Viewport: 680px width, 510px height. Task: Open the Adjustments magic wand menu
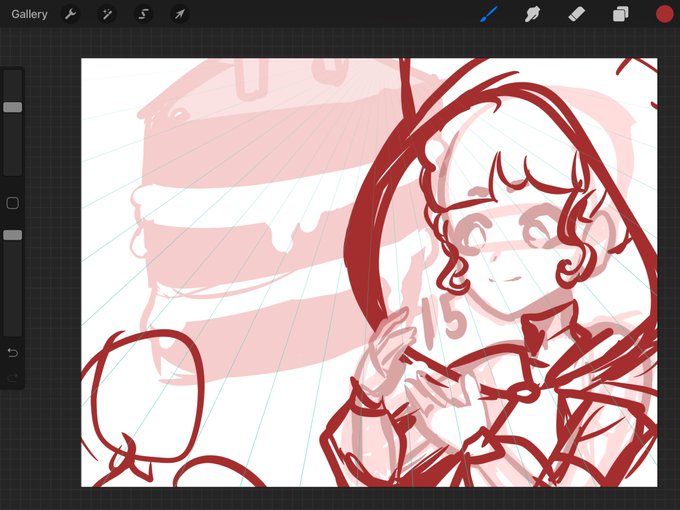pos(107,14)
